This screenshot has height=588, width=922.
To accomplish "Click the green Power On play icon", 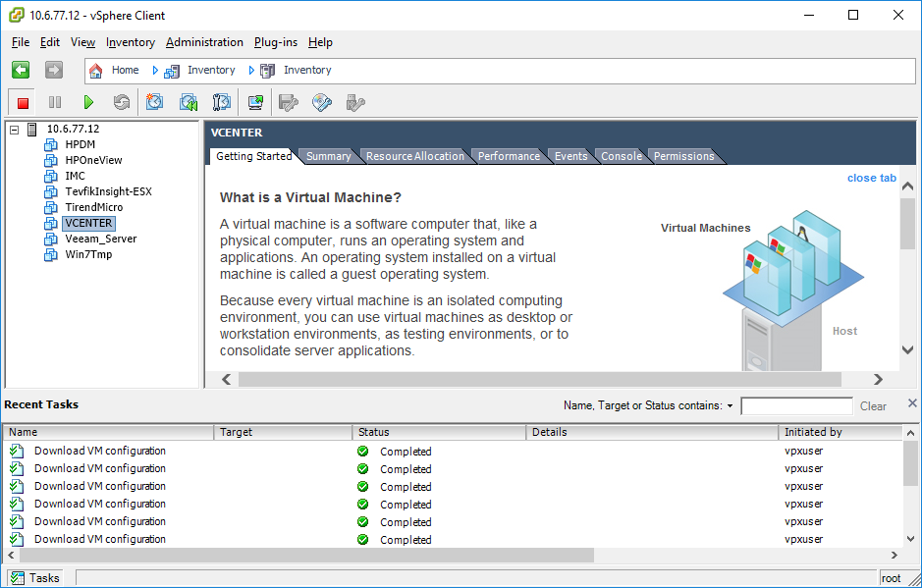I will (x=88, y=103).
